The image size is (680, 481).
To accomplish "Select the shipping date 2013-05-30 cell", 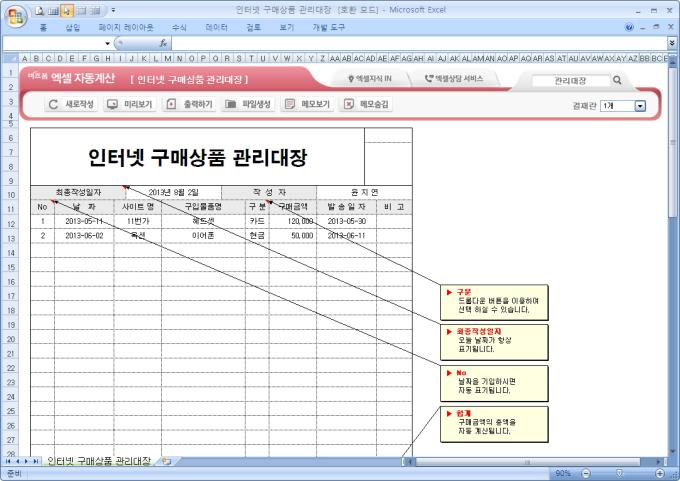I will [347, 221].
